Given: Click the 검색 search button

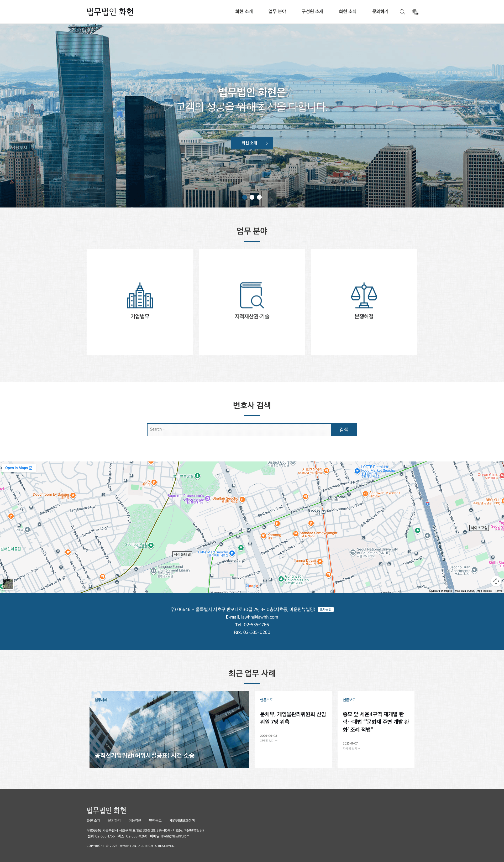Looking at the screenshot, I should (x=344, y=429).
